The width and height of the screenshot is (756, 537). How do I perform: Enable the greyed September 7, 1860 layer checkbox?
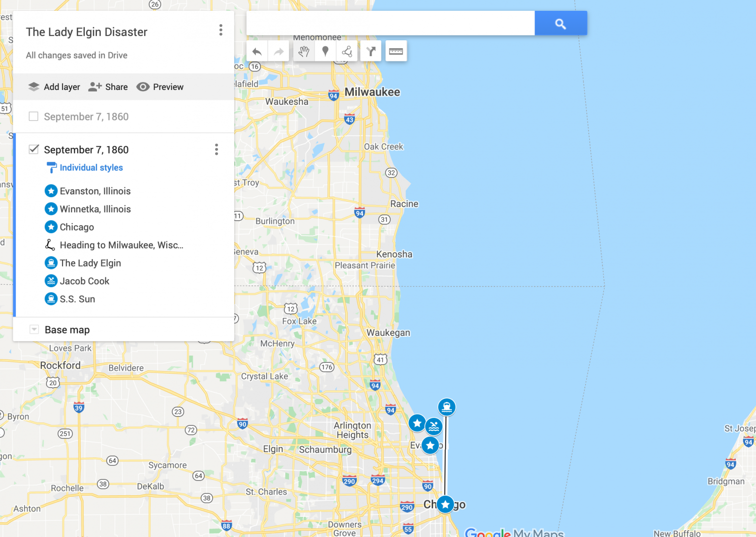pyautogui.click(x=33, y=116)
